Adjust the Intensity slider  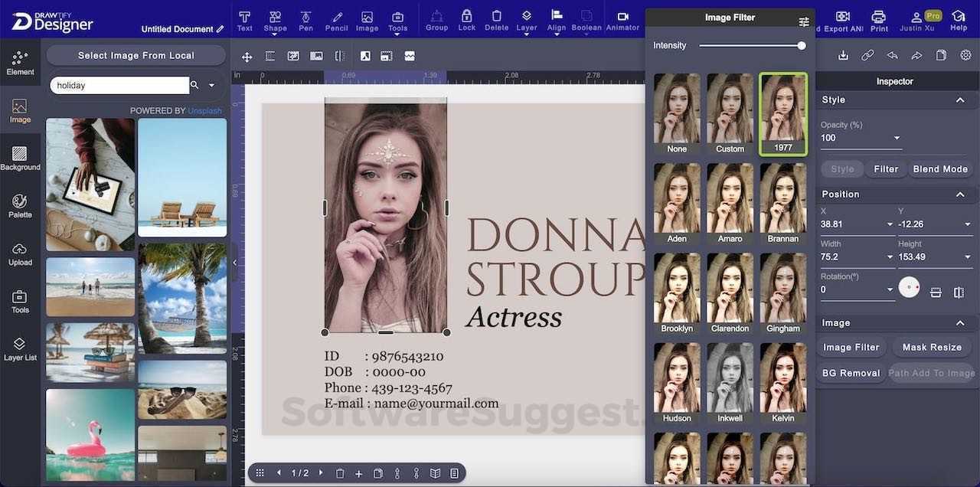coord(802,45)
